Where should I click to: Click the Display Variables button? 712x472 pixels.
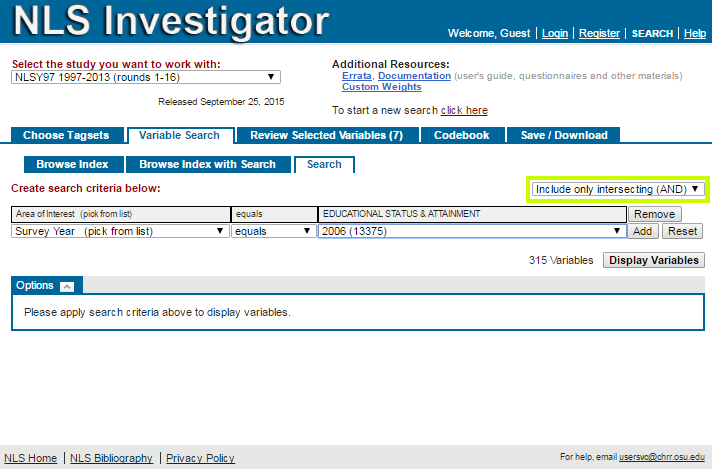(x=654, y=260)
